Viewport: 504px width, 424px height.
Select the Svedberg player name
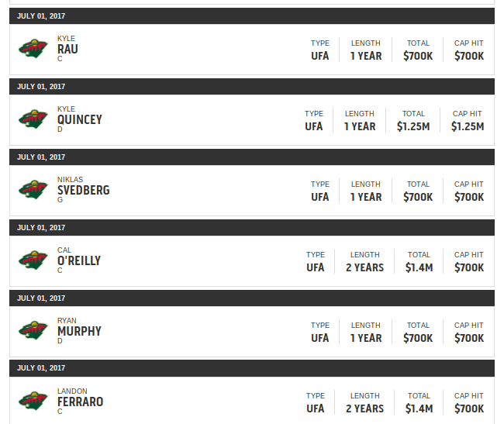(84, 190)
